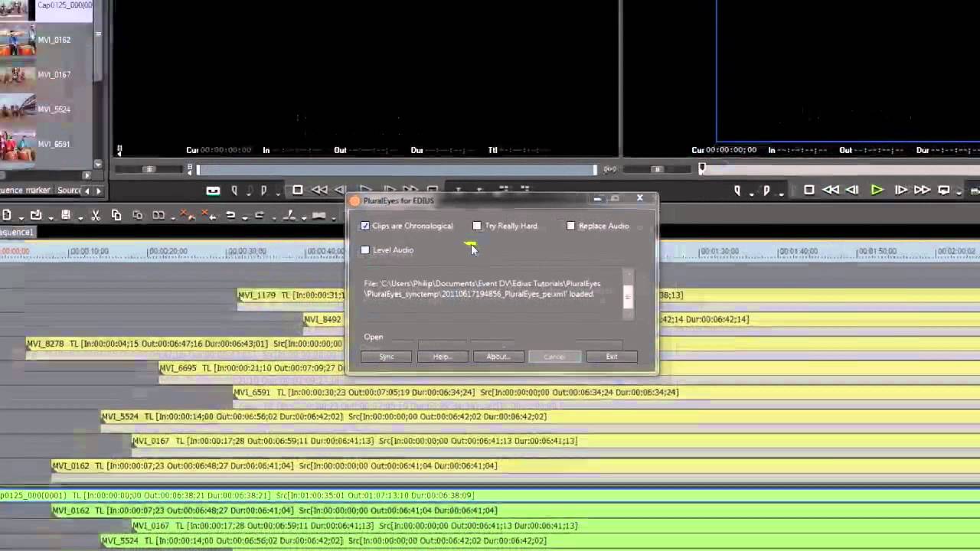980x551 pixels.
Task: Click the Delete icon with red X
Action: pos(187,215)
